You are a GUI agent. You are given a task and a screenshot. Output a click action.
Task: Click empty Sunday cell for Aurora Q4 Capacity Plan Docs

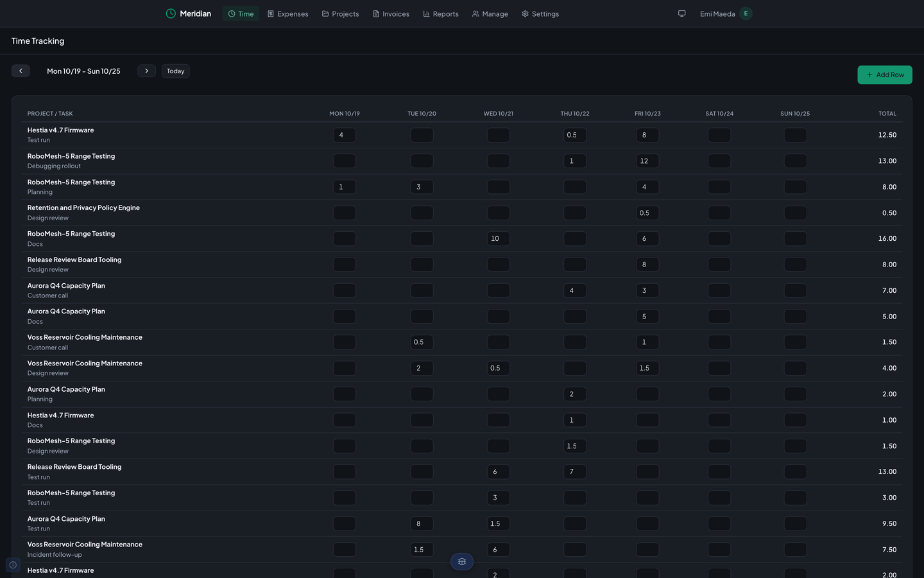coord(795,317)
